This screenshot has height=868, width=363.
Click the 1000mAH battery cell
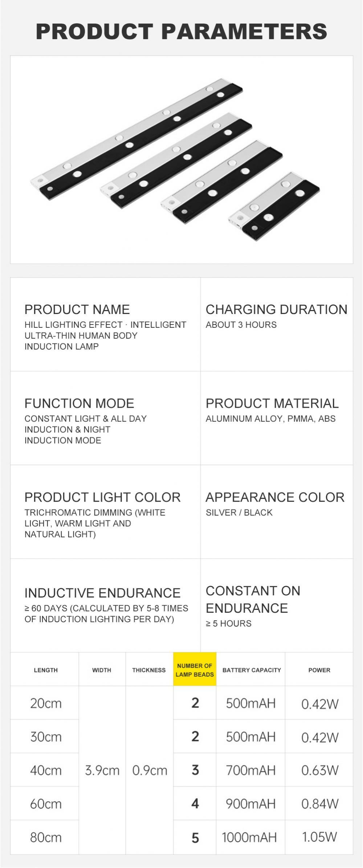(x=249, y=837)
